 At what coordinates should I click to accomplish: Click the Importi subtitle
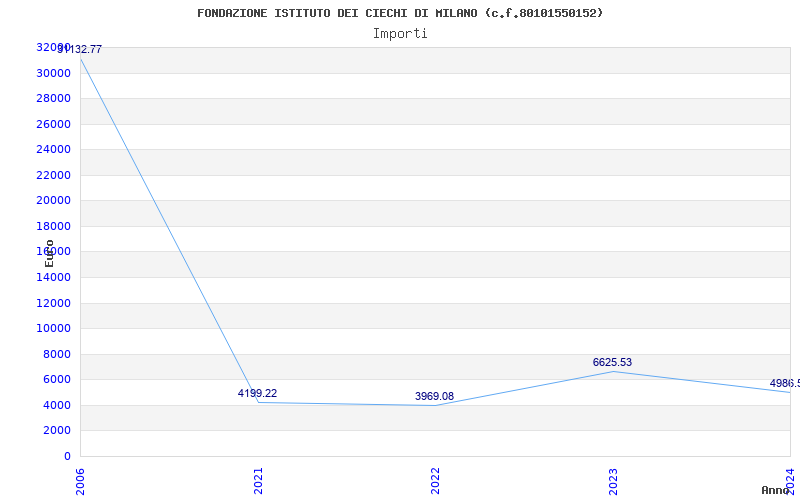tap(400, 34)
